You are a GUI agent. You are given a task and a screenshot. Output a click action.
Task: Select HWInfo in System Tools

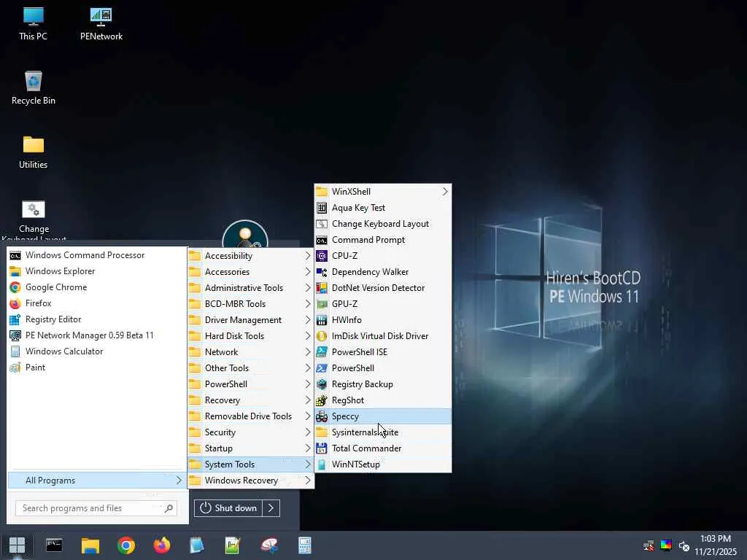(x=383, y=320)
